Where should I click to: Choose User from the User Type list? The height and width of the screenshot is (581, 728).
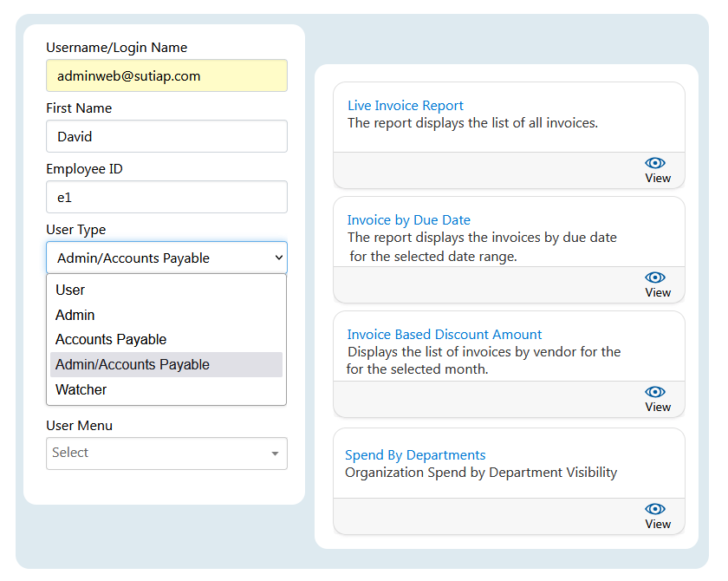(x=70, y=290)
